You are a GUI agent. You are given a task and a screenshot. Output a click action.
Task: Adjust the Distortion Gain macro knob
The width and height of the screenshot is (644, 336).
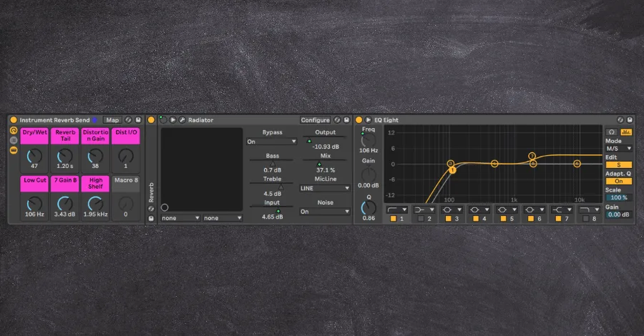pyautogui.click(x=95, y=156)
